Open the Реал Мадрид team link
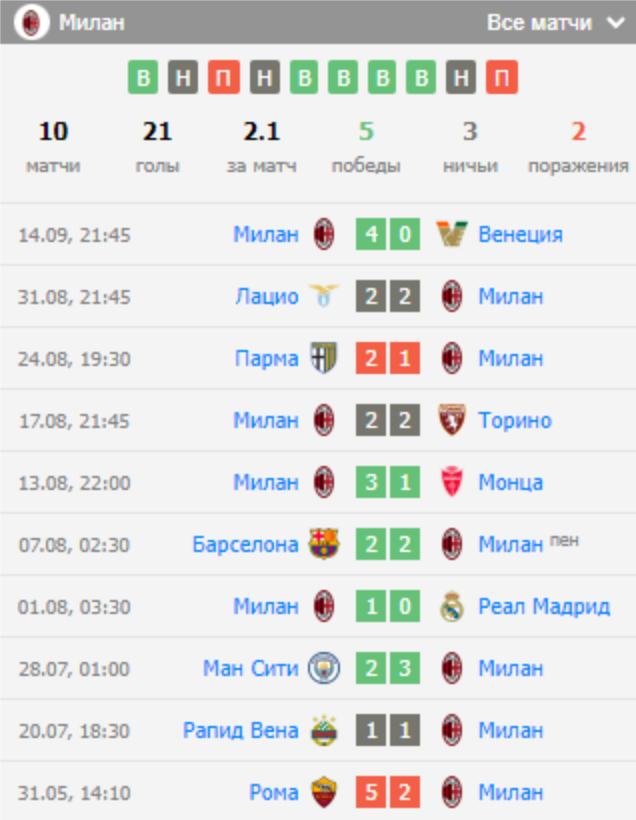Viewport: 636px width, 820px height. coord(544,606)
